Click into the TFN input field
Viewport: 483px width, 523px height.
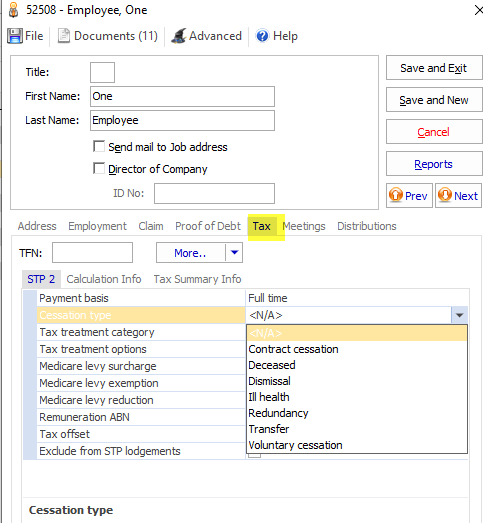(x=92, y=253)
